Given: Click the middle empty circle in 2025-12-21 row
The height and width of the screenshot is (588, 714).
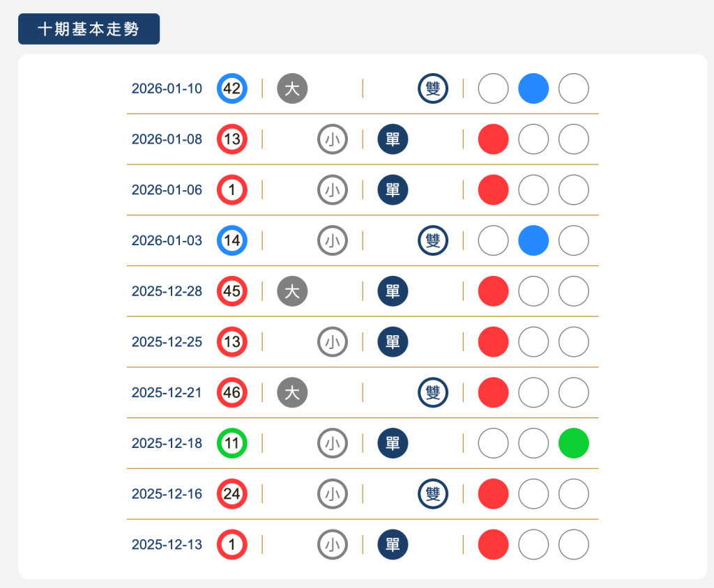Looking at the screenshot, I should pyautogui.click(x=533, y=392).
